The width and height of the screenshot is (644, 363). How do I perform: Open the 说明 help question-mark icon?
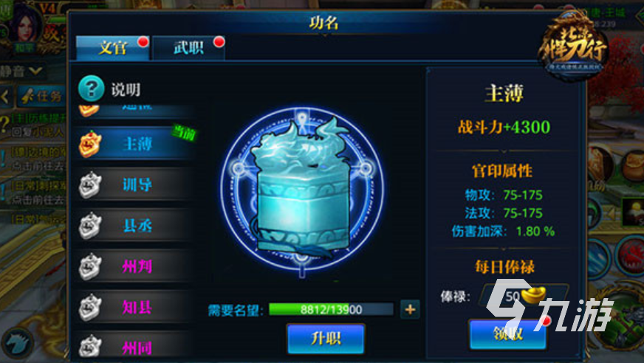tap(91, 89)
